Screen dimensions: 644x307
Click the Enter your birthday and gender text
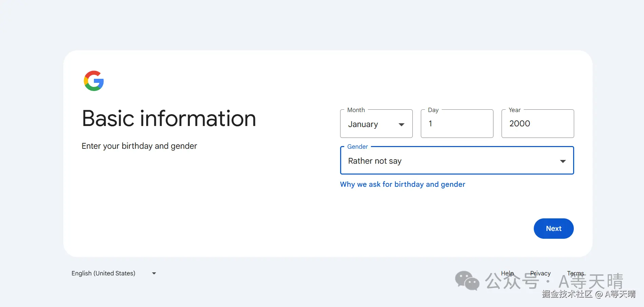pos(139,146)
